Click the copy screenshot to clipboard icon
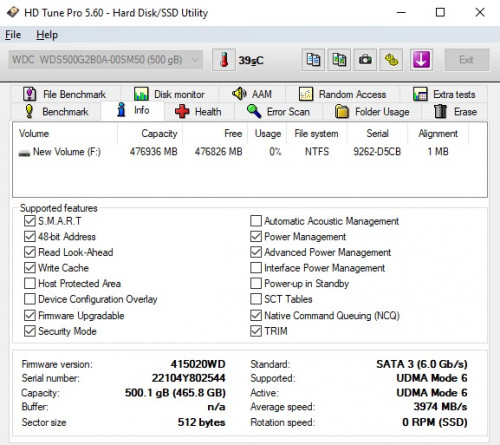This screenshot has width=500, height=445. pos(339,60)
